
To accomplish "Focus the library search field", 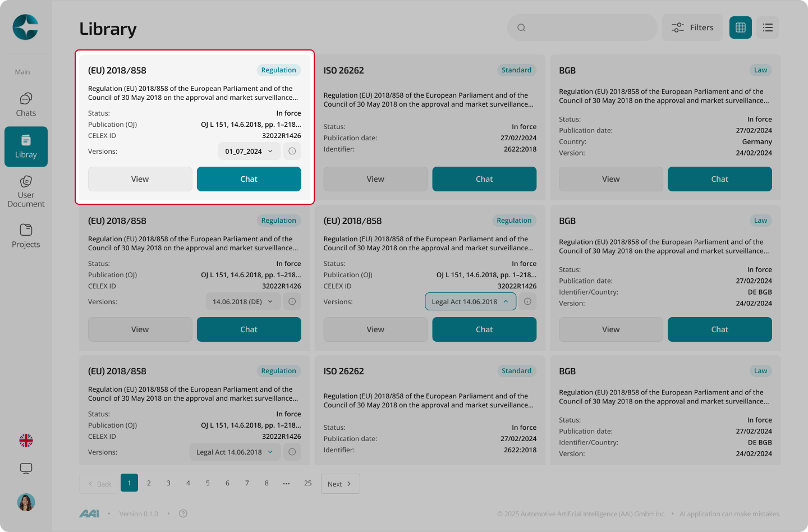I will (582, 27).
